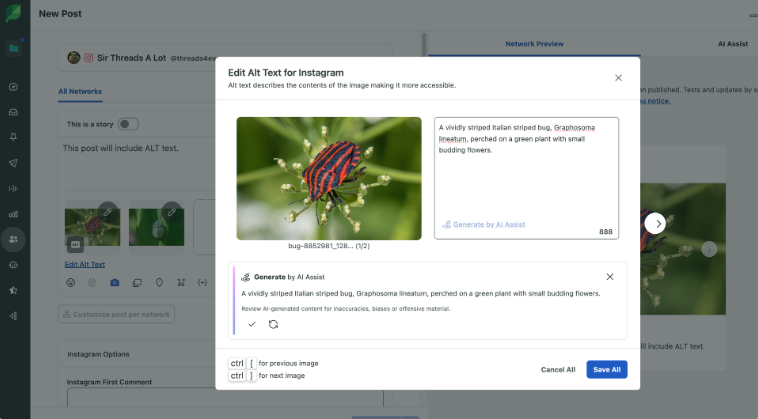758x419 pixels.
Task: Click the striped bug image in dialog
Action: [x=329, y=178]
